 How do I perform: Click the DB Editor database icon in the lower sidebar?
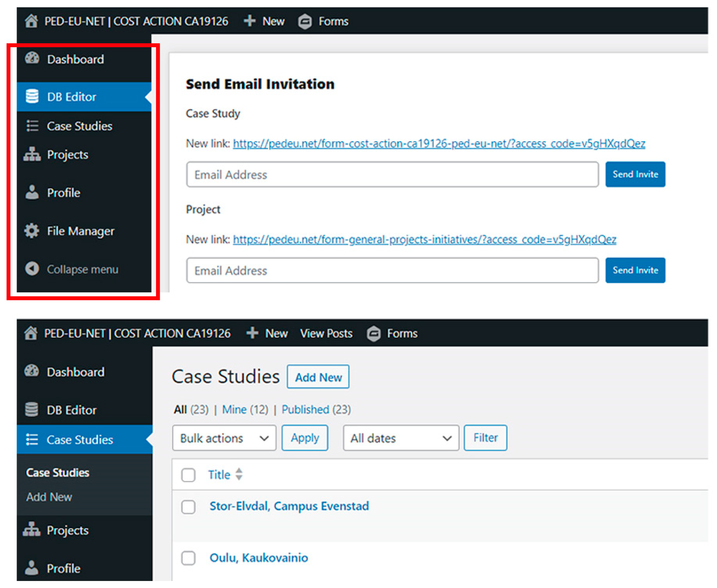(x=32, y=409)
